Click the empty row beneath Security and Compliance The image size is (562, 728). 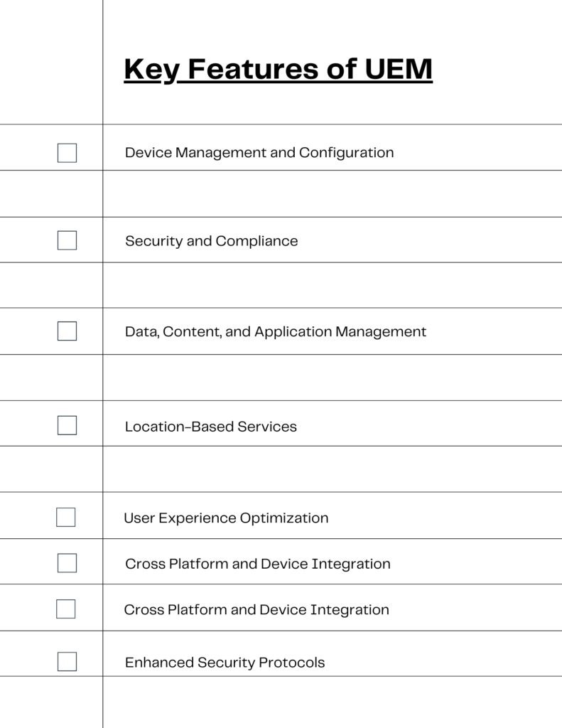pos(281,285)
